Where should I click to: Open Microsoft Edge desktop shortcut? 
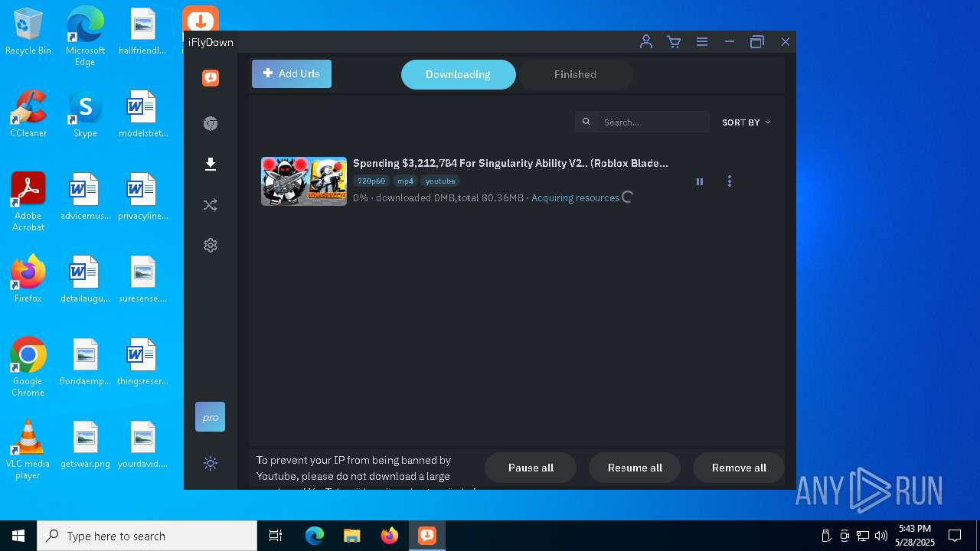click(85, 37)
